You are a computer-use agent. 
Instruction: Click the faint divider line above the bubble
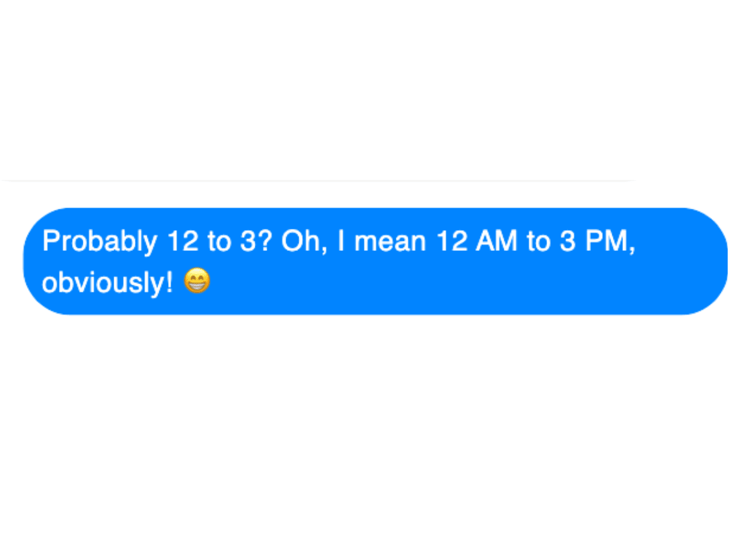coord(319,181)
